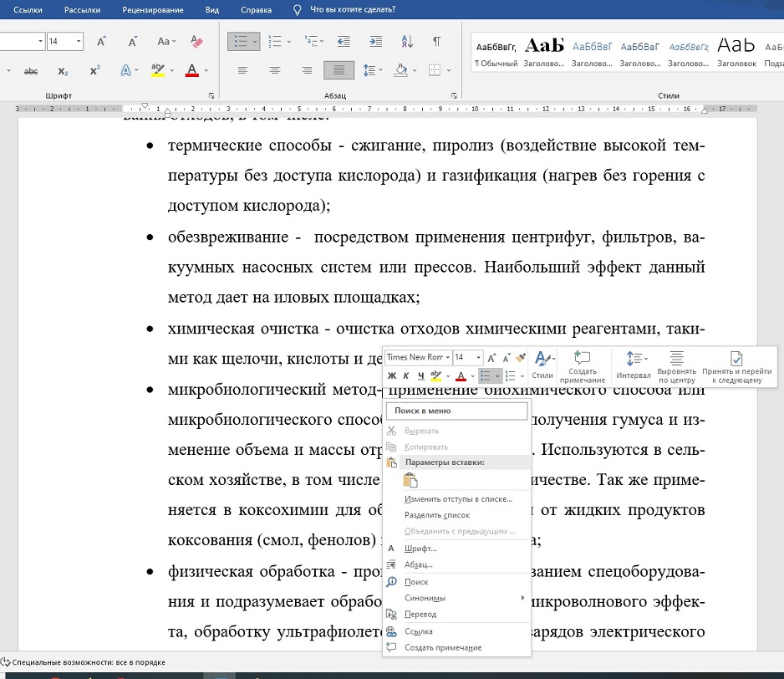
Task: Click Создать примечание in mini toolbar
Action: click(583, 366)
